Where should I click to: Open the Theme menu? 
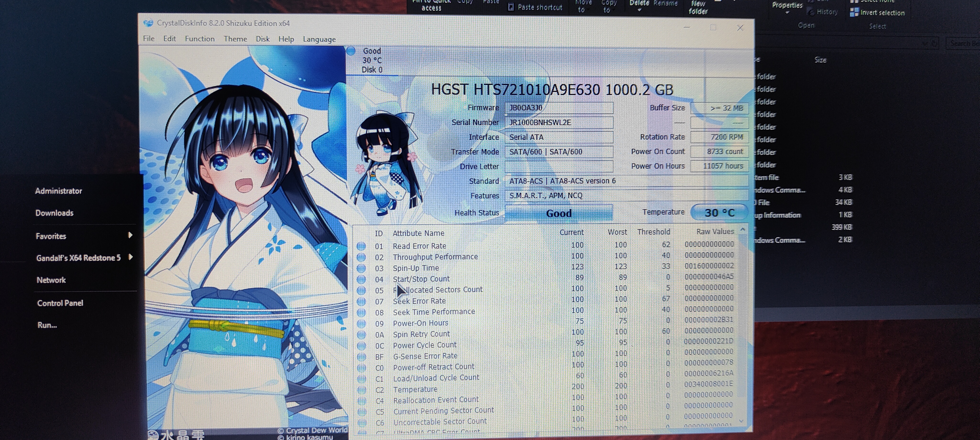(235, 39)
